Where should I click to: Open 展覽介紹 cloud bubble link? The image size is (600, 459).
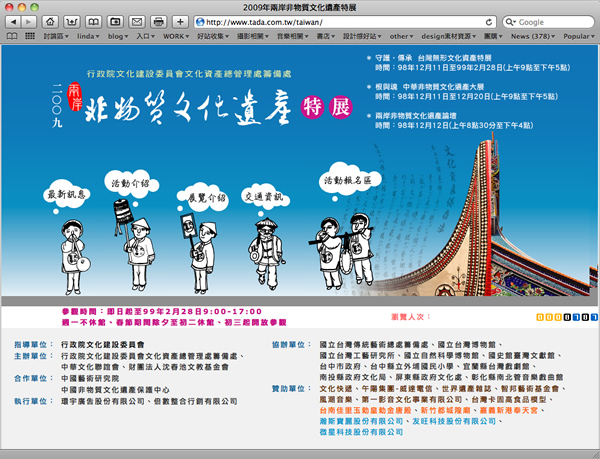(x=205, y=197)
